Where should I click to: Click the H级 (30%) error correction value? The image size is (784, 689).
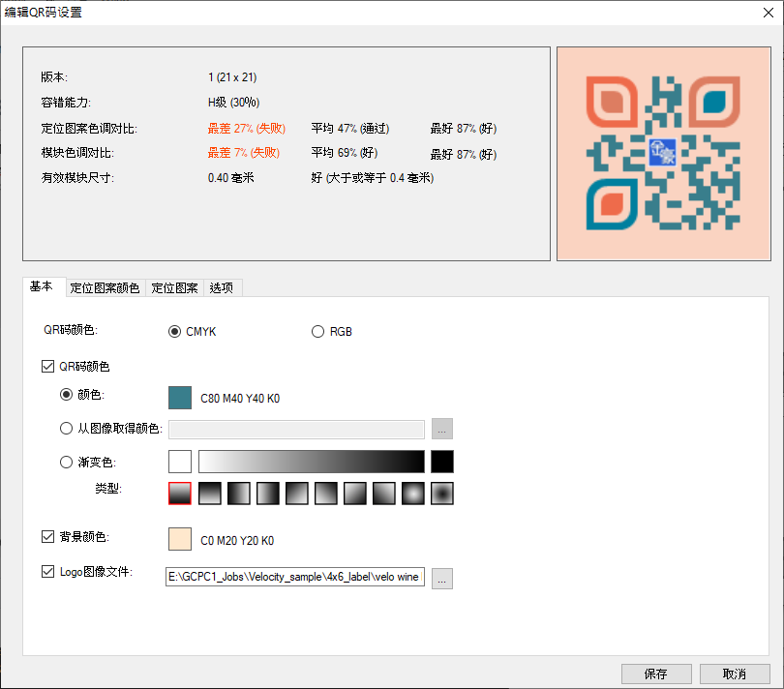233,103
